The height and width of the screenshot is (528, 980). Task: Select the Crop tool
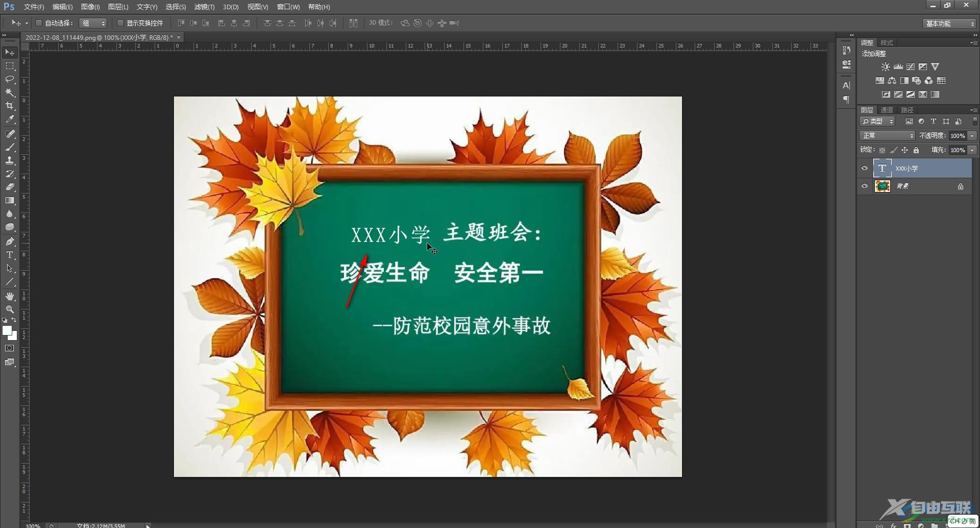[x=10, y=106]
